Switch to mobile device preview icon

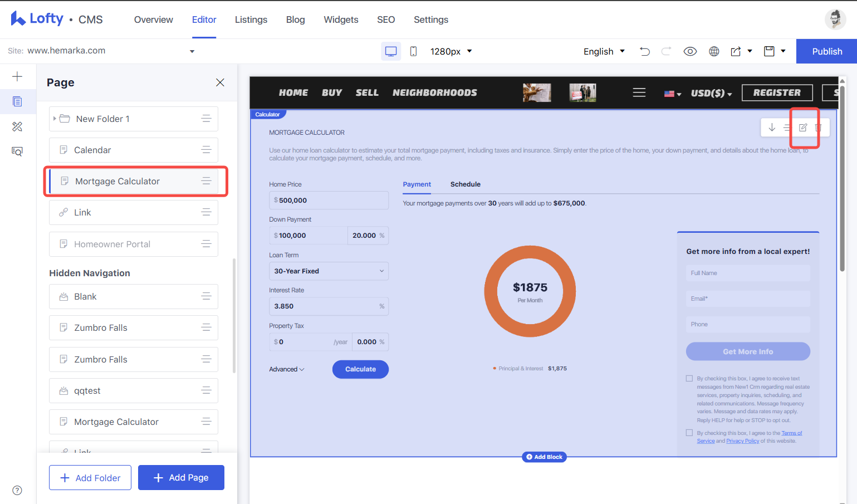(413, 51)
